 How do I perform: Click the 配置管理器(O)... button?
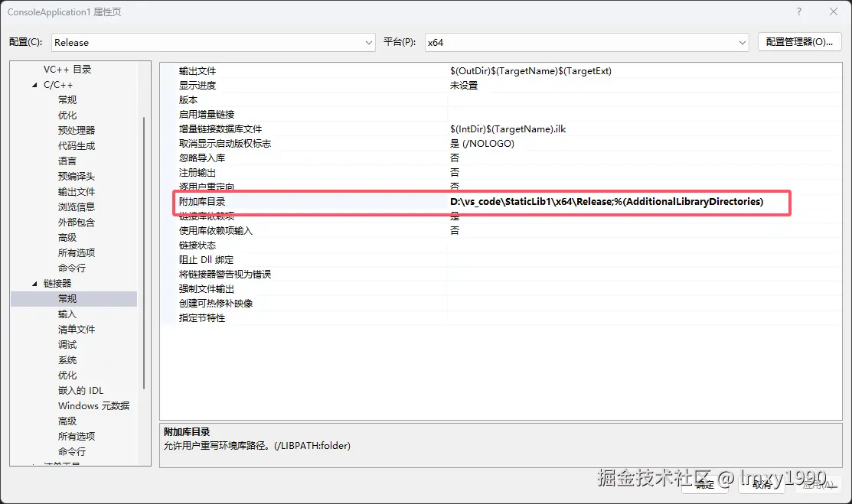click(799, 42)
